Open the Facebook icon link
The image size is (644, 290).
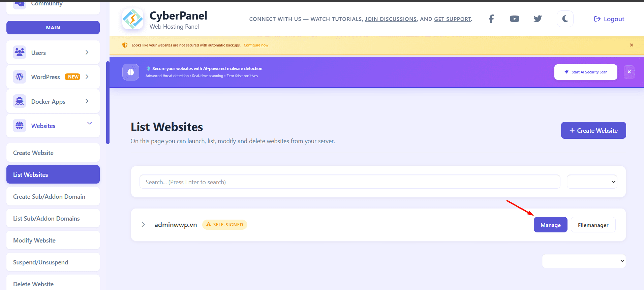pos(491,19)
